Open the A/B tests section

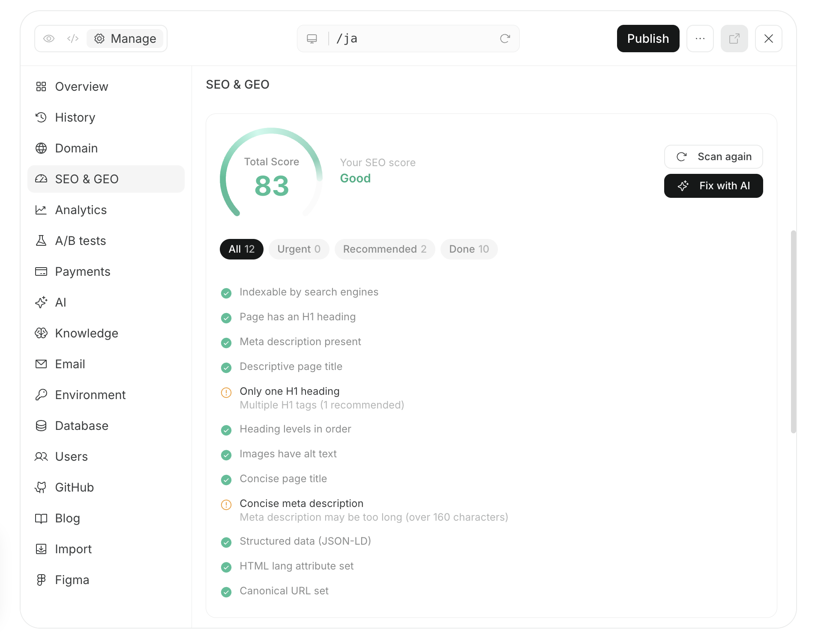click(x=106, y=241)
